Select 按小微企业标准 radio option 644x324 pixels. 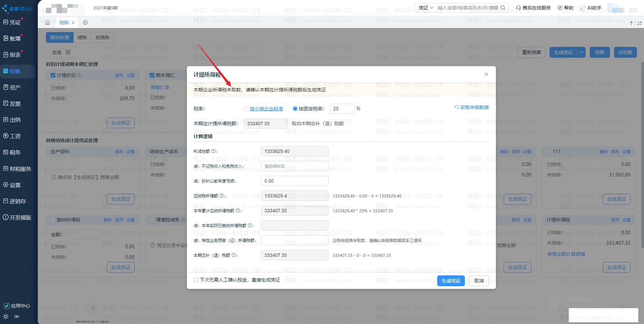tap(246, 109)
